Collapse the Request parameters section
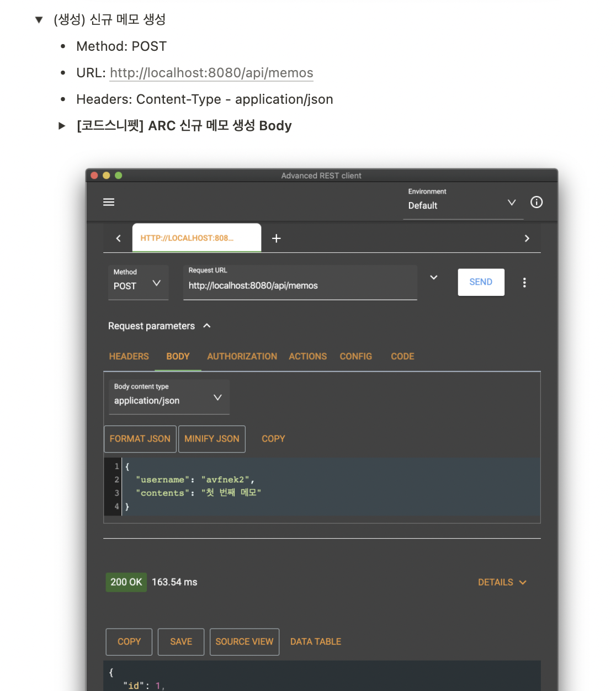This screenshot has width=616, height=691. click(207, 326)
